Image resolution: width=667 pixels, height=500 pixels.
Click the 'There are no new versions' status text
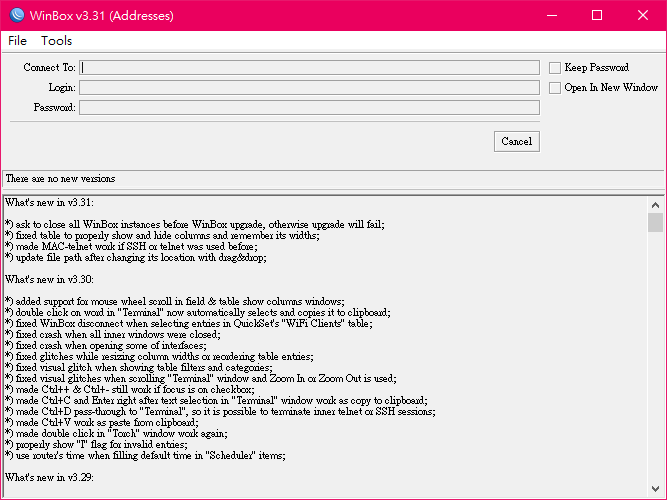click(x=60, y=179)
